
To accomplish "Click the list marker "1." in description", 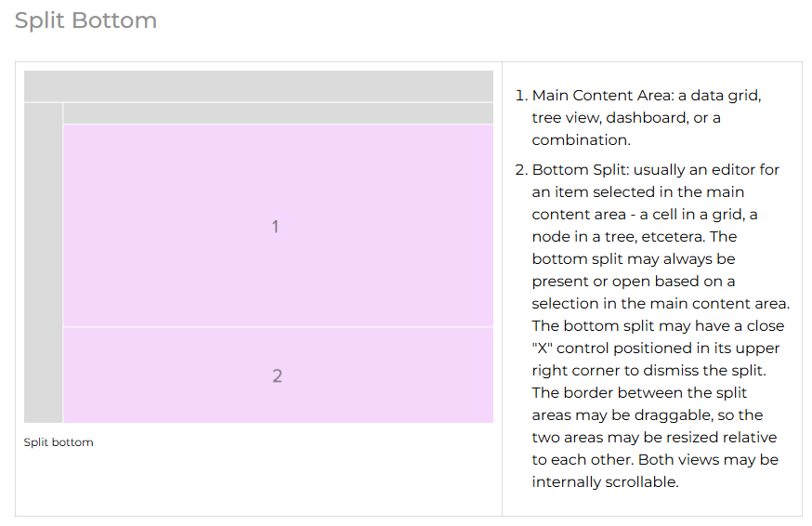I will pos(521,96).
